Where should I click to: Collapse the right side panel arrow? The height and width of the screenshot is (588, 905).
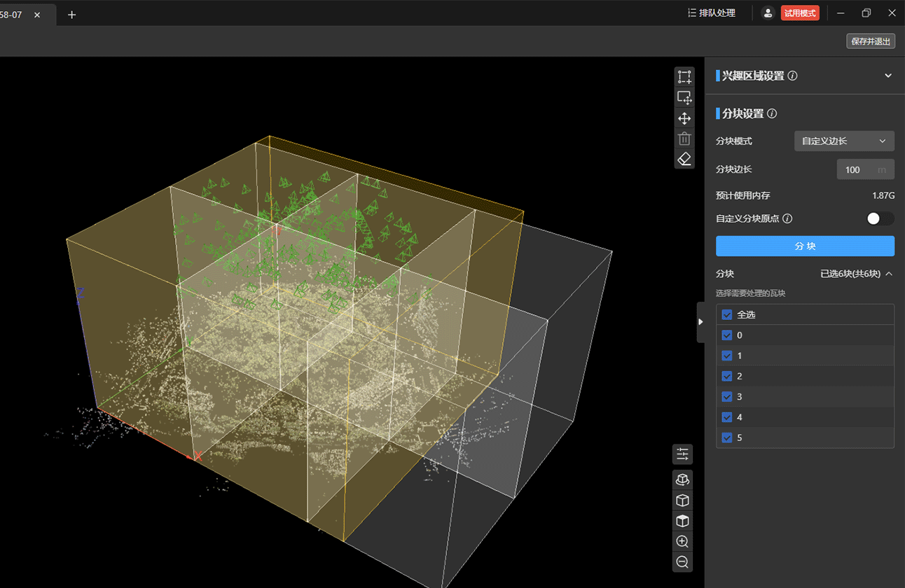point(700,322)
